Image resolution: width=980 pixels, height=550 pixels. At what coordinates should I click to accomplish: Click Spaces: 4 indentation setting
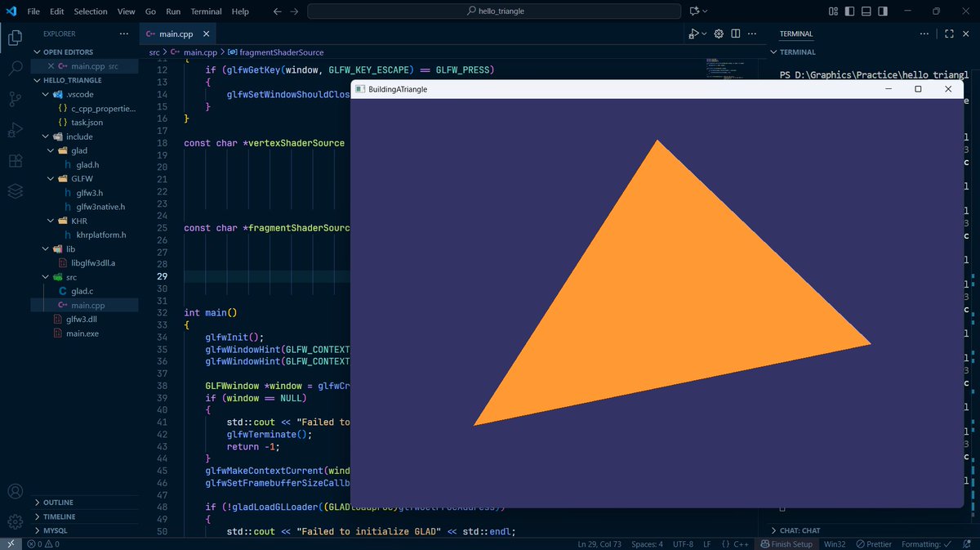pyautogui.click(x=647, y=543)
